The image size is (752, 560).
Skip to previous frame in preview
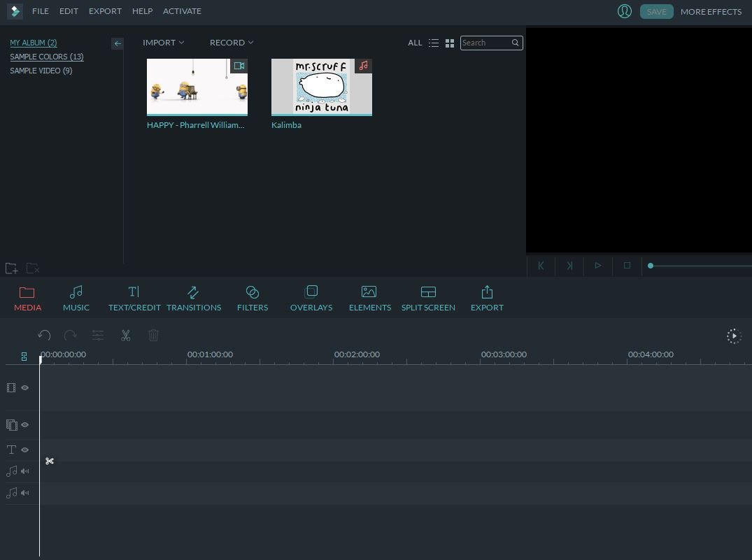click(x=541, y=266)
